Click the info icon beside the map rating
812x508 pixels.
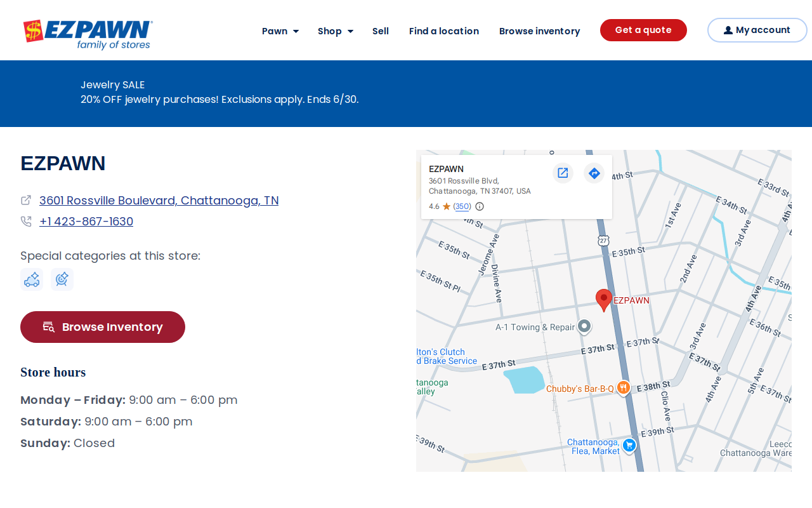click(480, 206)
